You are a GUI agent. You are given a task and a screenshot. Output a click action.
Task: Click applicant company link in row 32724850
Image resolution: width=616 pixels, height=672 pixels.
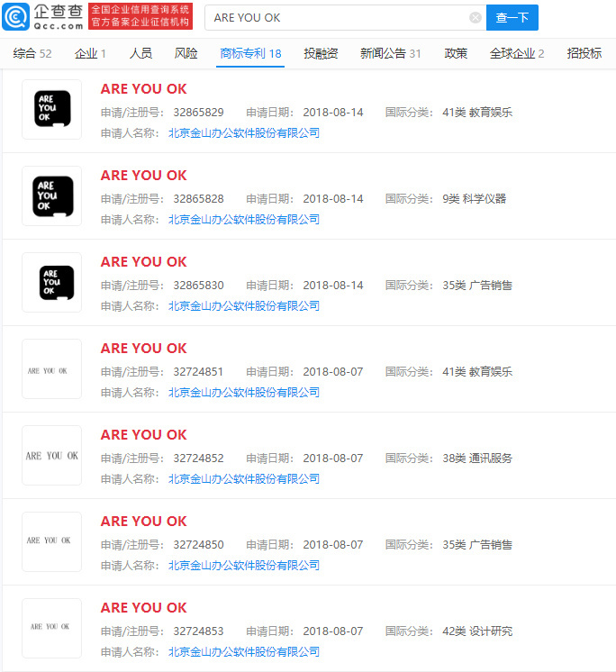(x=244, y=566)
